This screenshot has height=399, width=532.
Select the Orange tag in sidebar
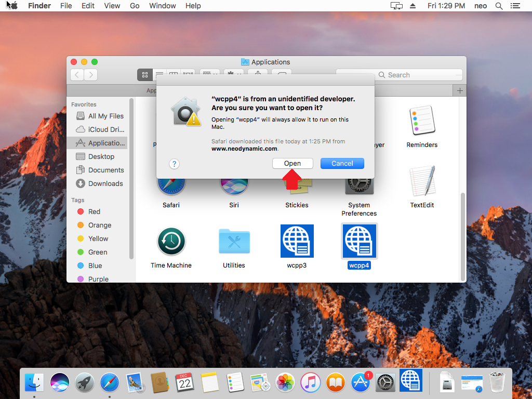click(x=98, y=225)
